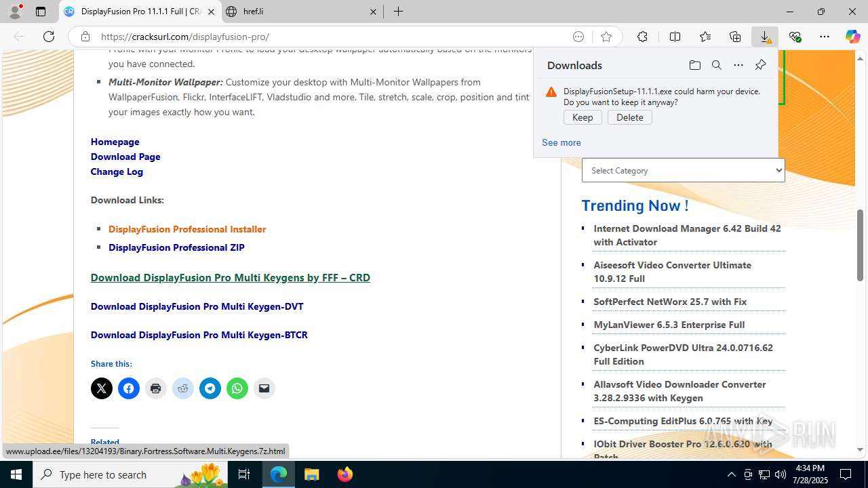This screenshot has height=488, width=868.
Task: Open the Edge Copilot rewards icon in address bar
Action: coord(578,37)
